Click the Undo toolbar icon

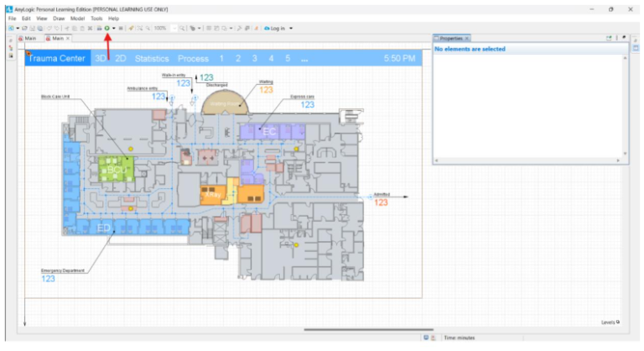click(49, 29)
